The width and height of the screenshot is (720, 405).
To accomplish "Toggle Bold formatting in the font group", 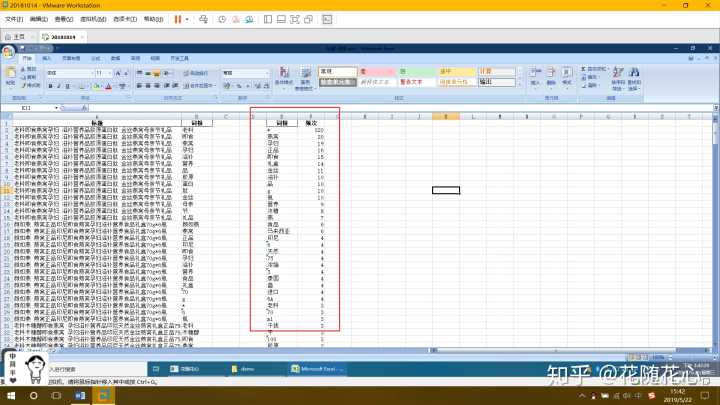I will (50, 85).
